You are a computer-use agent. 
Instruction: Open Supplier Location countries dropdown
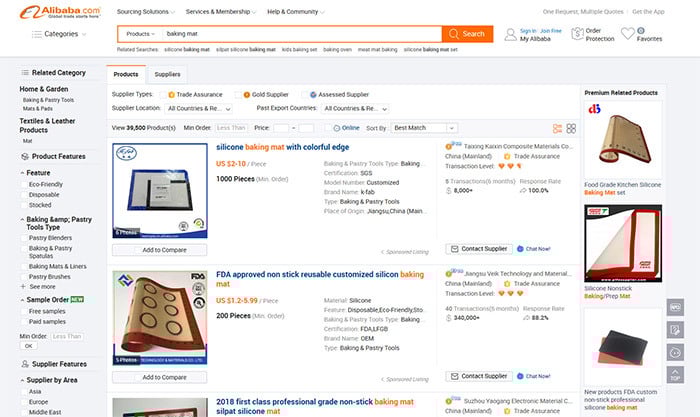[x=199, y=108]
